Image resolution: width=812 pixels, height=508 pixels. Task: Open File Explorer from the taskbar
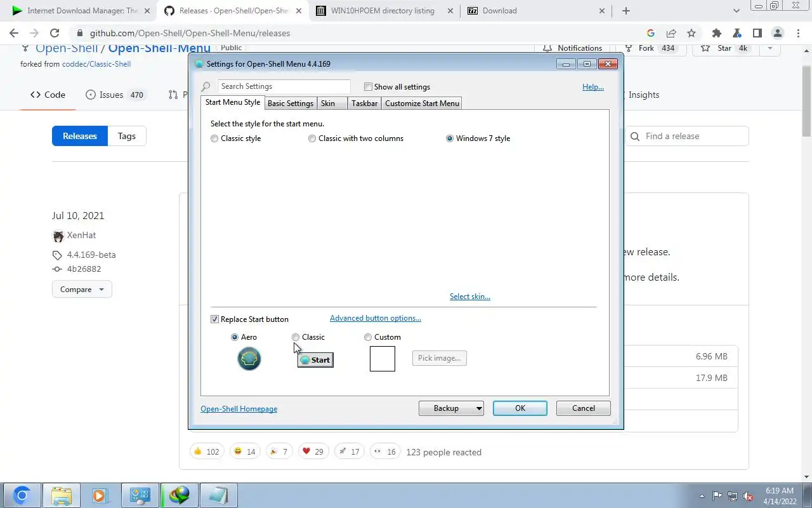tap(62, 495)
